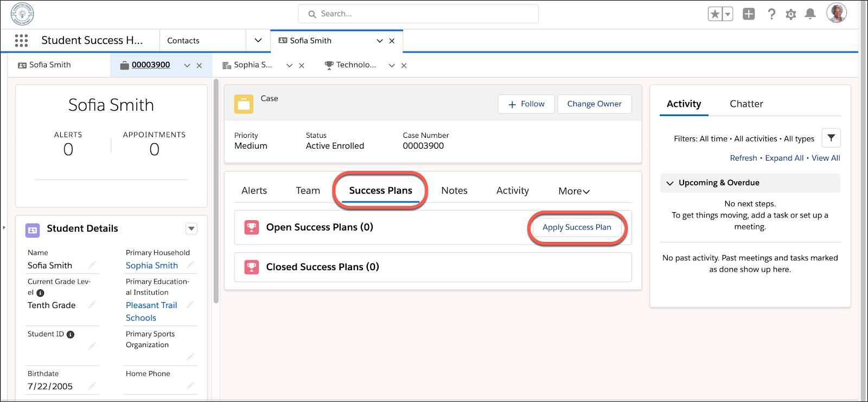This screenshot has height=402, width=868.
Task: Open the Alerts tab
Action: coord(254,191)
